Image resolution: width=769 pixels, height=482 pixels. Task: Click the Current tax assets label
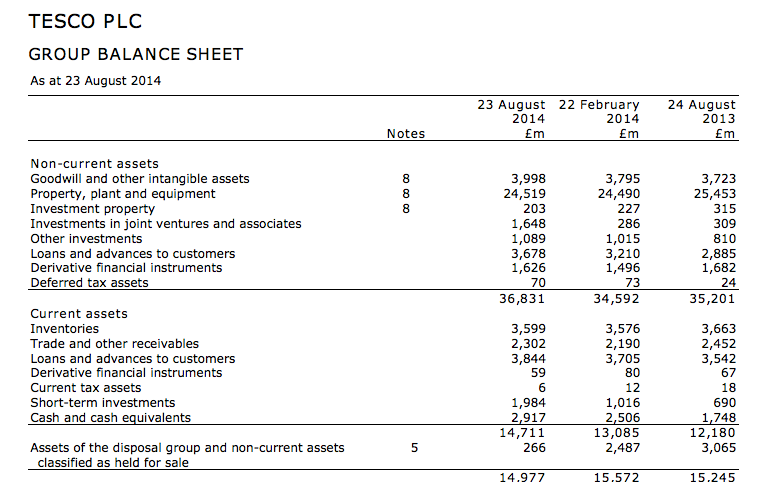pos(86,388)
